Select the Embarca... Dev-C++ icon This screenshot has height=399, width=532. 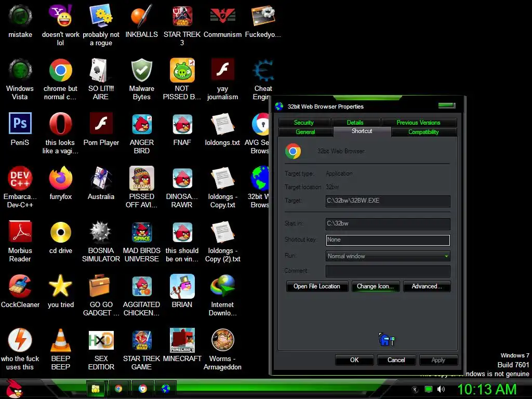pos(20,187)
